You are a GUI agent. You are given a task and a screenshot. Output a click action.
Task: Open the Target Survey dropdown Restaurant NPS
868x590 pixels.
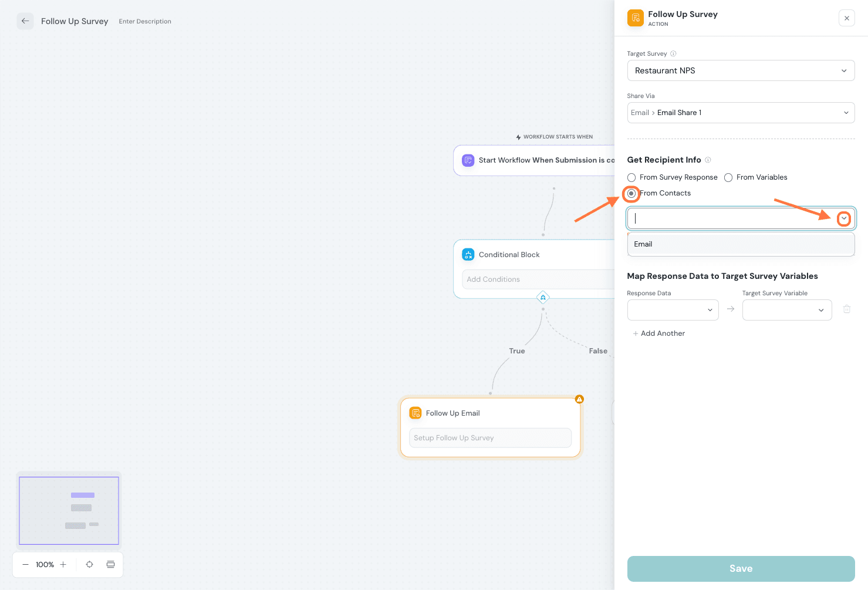pos(741,70)
